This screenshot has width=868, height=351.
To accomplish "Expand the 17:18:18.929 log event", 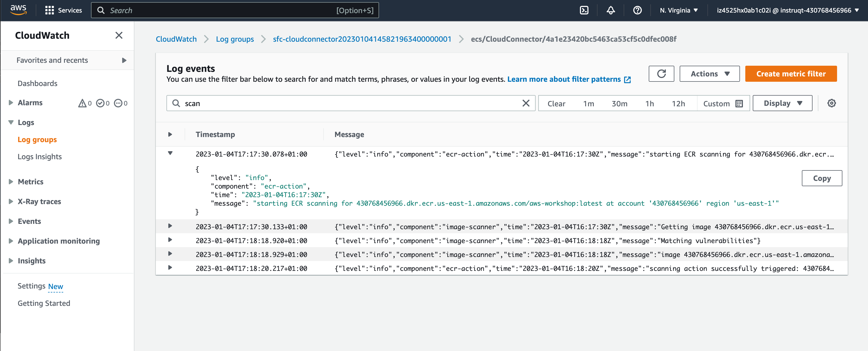I will point(170,253).
